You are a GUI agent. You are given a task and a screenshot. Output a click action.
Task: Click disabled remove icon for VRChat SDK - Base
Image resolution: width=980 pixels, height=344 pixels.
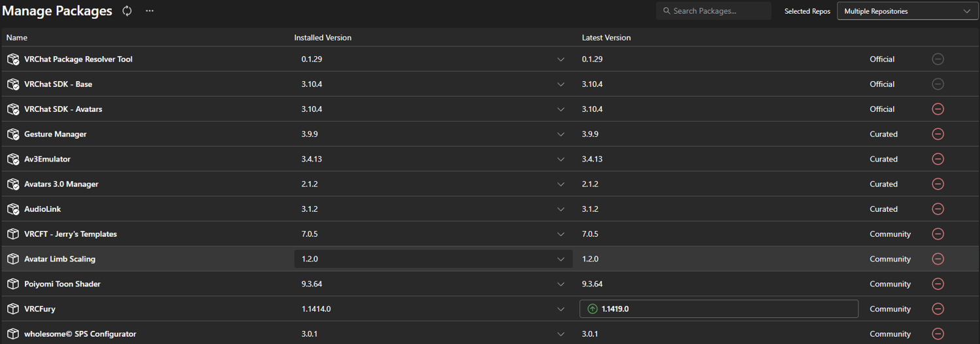[x=938, y=84]
